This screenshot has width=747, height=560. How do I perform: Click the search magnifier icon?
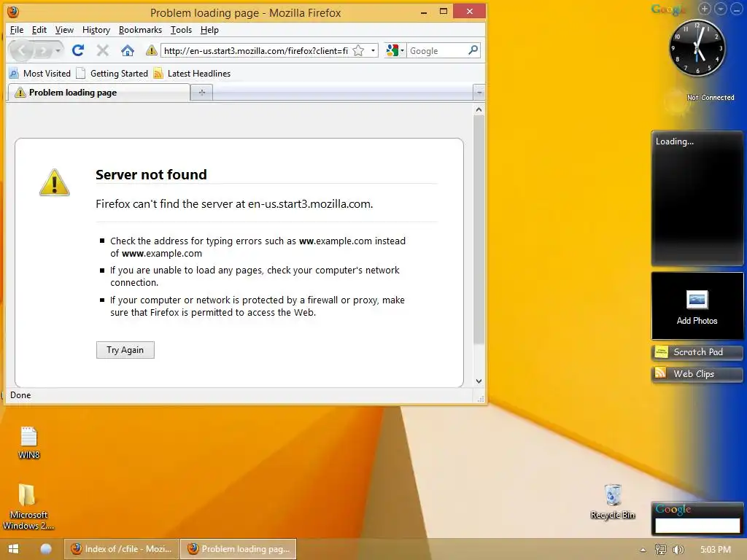[473, 50]
